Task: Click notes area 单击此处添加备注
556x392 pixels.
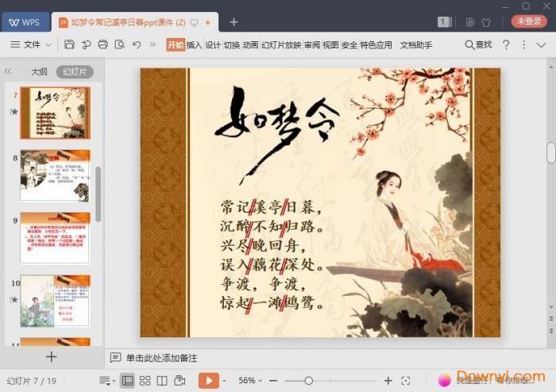Action: [x=162, y=358]
